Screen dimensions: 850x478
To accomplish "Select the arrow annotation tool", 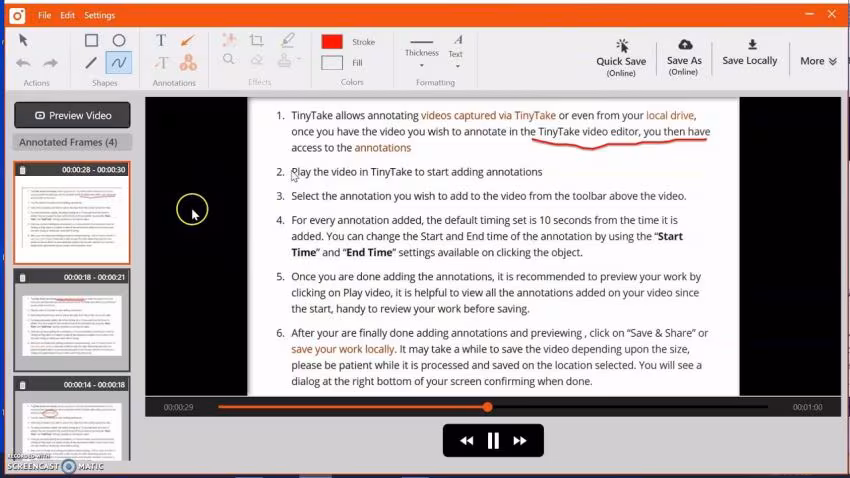I will click(188, 40).
